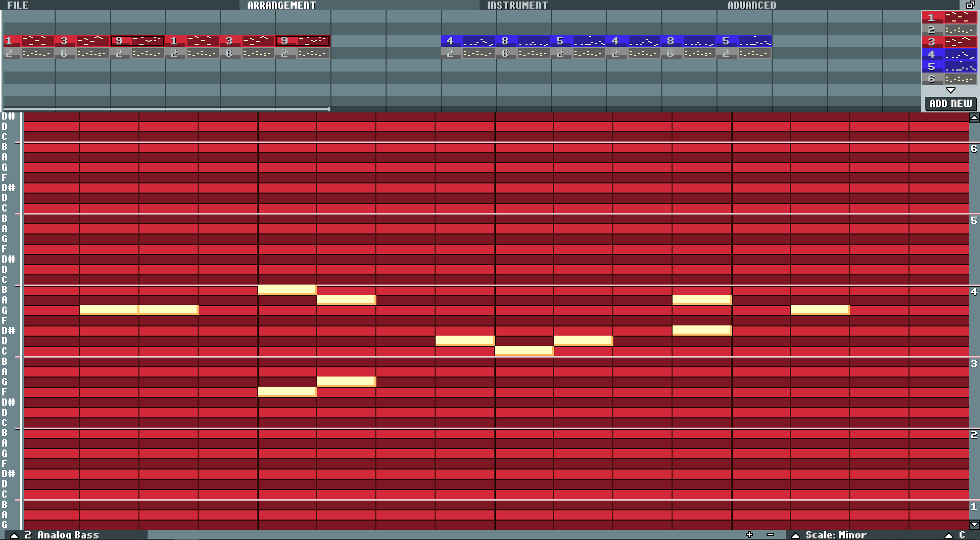Open instrument selector arrow beside Analog Bass
980x540 pixels.
pyautogui.click(x=14, y=535)
